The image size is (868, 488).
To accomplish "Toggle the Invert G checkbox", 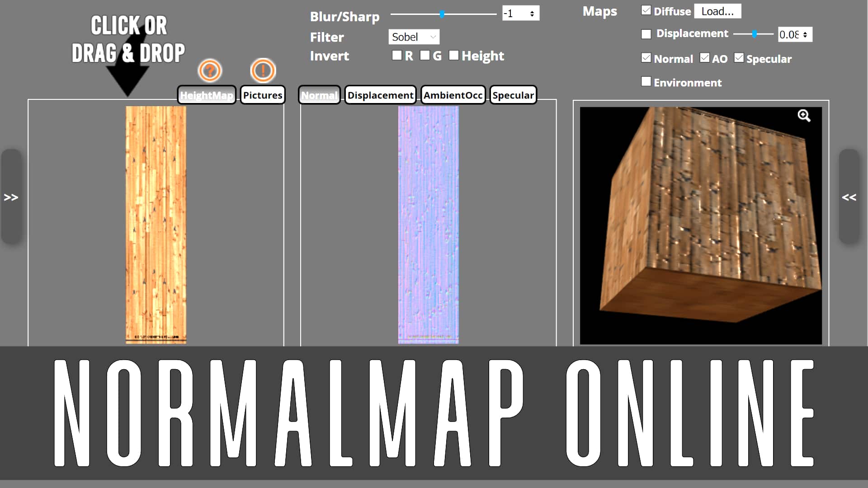I will (x=425, y=55).
